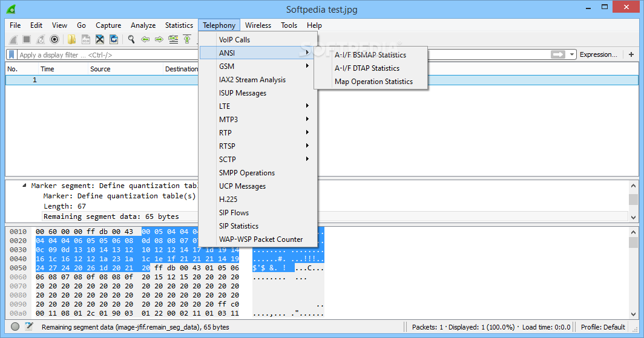Click the expert info circle in status bar
Screen dimensions: 644x338
(15, 327)
